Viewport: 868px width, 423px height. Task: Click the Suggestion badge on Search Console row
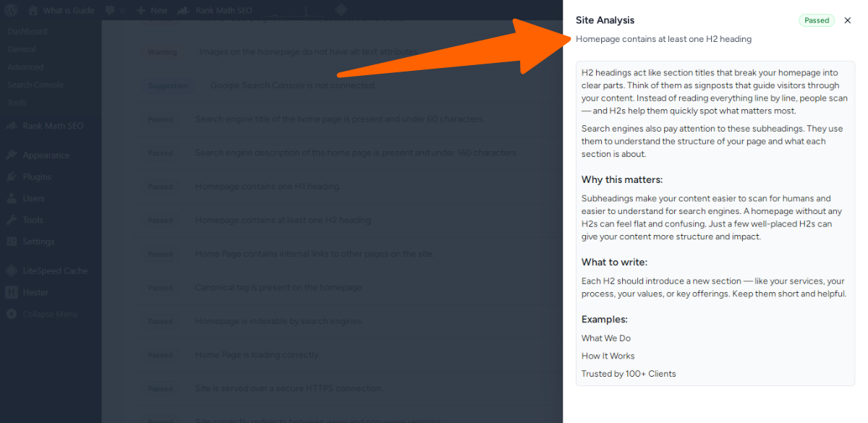(x=168, y=85)
